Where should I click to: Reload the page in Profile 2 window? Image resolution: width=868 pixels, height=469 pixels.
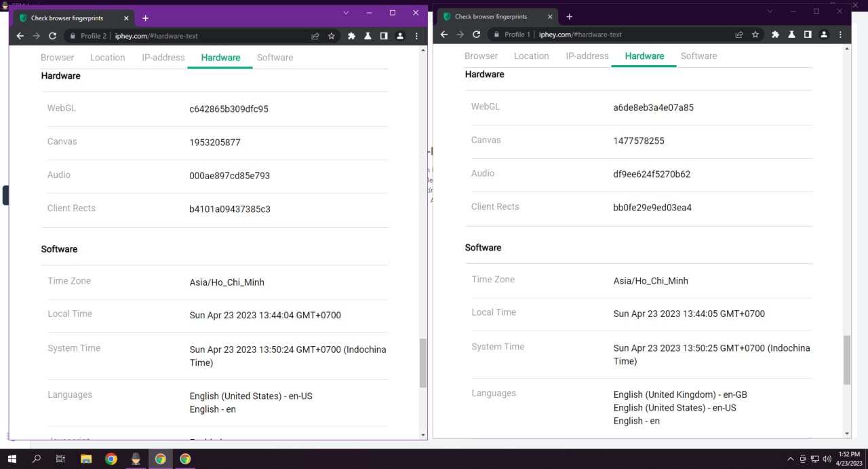tap(52, 36)
